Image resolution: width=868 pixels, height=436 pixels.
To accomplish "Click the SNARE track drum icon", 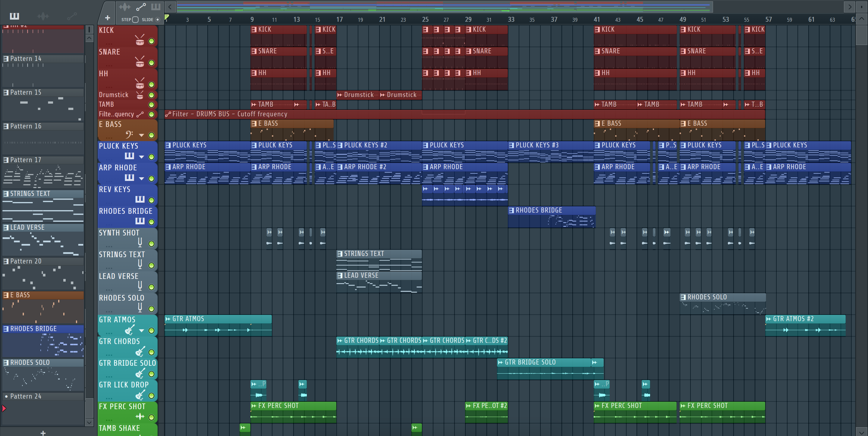I will [140, 62].
